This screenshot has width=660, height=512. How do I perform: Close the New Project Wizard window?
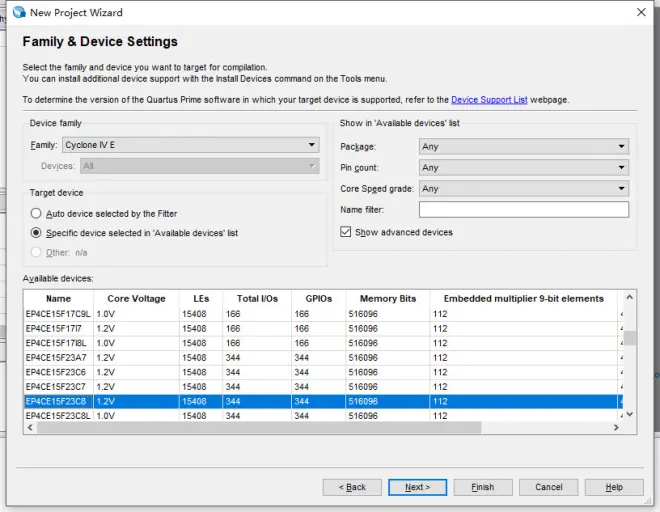pyautogui.click(x=641, y=12)
